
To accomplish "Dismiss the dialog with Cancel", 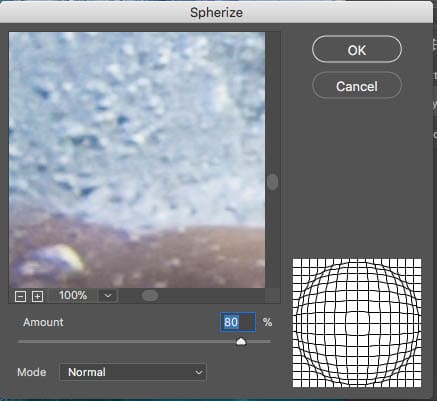I will tap(357, 86).
